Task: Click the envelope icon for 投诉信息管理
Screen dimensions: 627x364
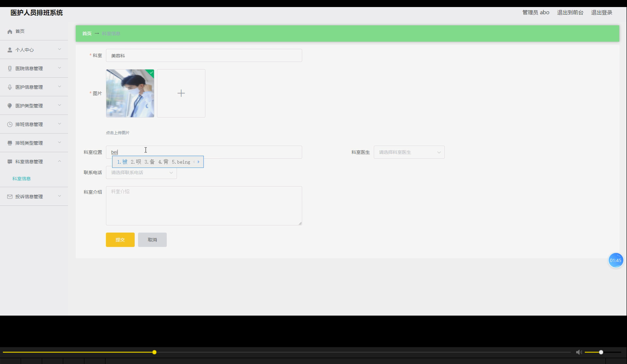Action: tap(10, 197)
